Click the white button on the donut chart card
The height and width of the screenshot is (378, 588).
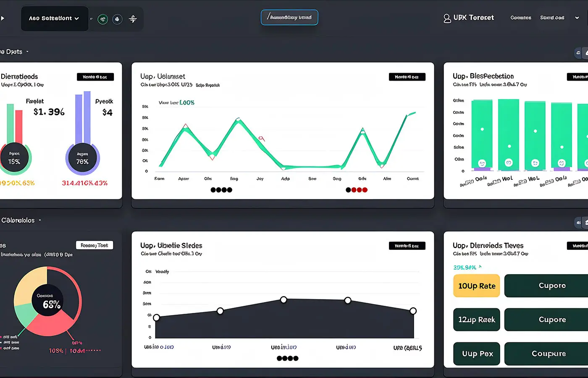point(94,245)
